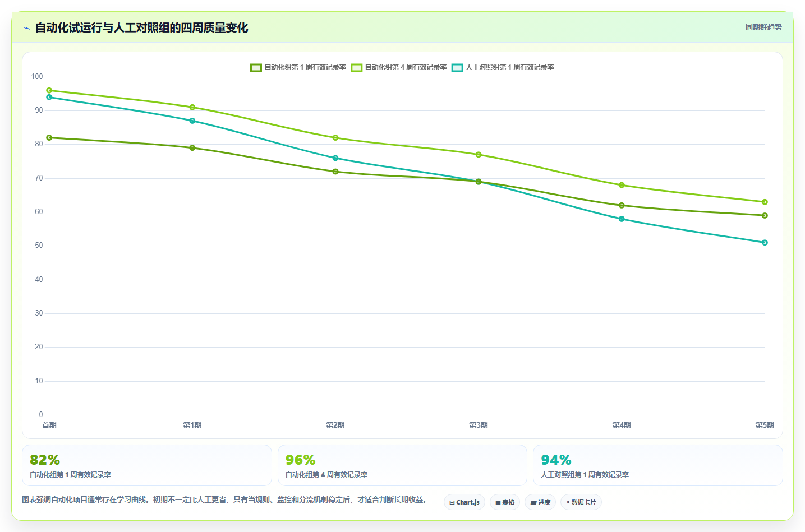Click the y-axis value 30
The height and width of the screenshot is (532, 805).
click(x=39, y=313)
